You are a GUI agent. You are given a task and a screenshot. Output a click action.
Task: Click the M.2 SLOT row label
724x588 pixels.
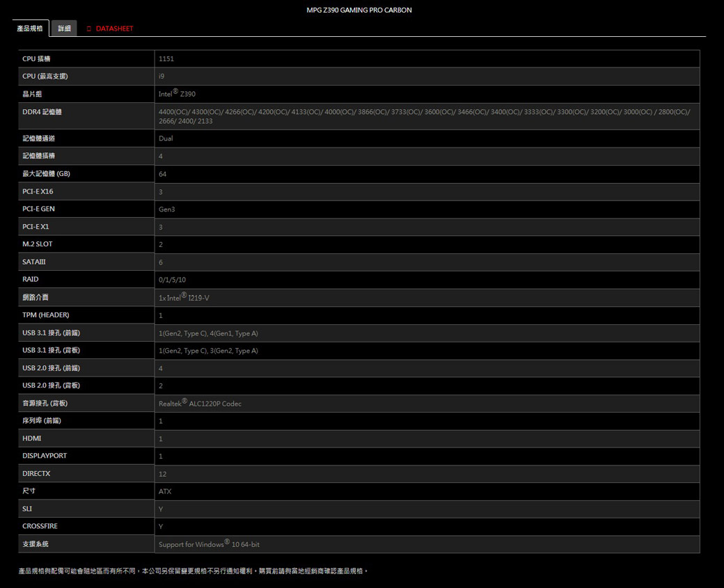(x=38, y=244)
